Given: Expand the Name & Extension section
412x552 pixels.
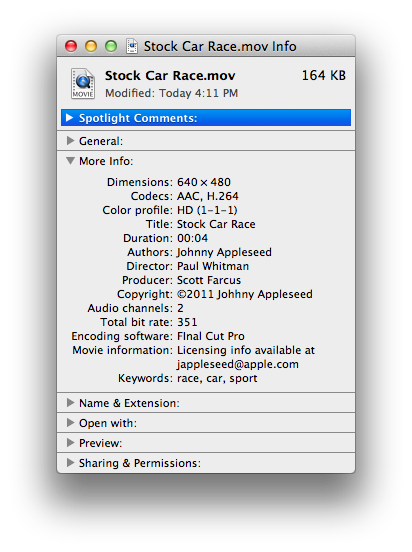Looking at the screenshot, I should (x=70, y=403).
